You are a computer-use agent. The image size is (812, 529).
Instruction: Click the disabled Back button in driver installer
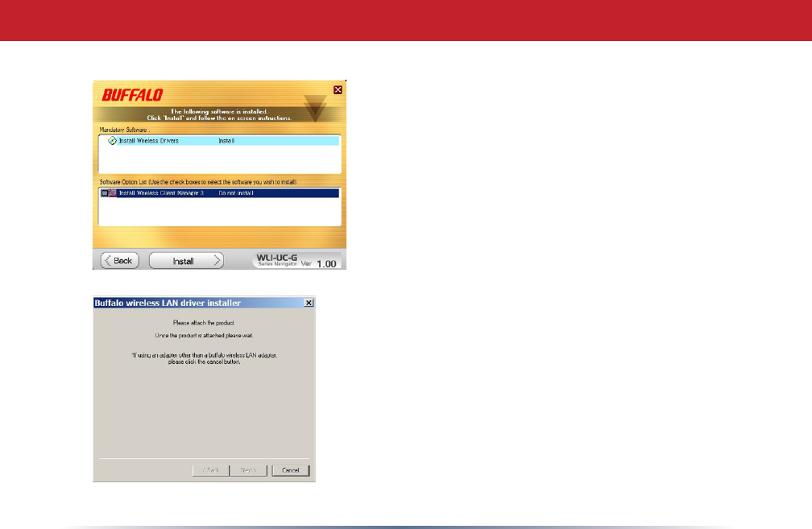coord(211,470)
